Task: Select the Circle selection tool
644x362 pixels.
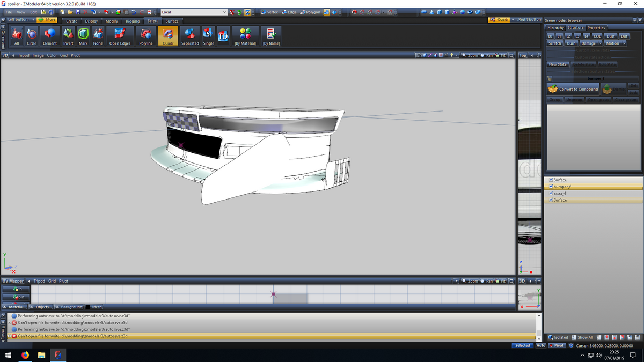Action: [x=31, y=34]
